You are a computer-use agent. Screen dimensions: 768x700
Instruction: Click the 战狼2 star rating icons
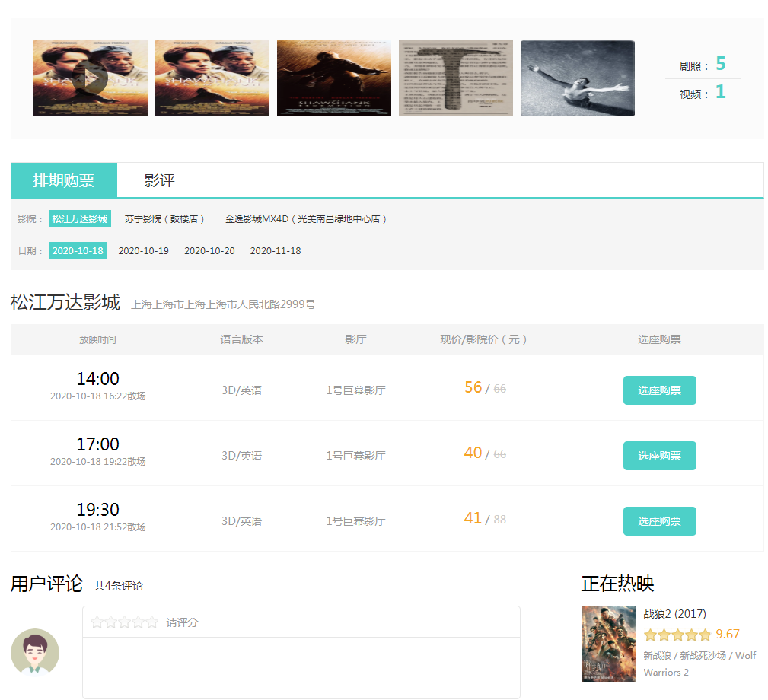[677, 635]
